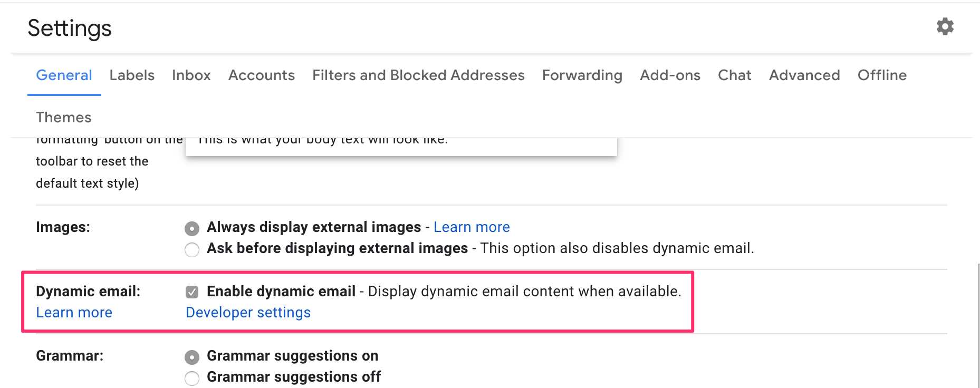Open the Themes tab
Image resolution: width=980 pixels, height=388 pixels.
63,118
